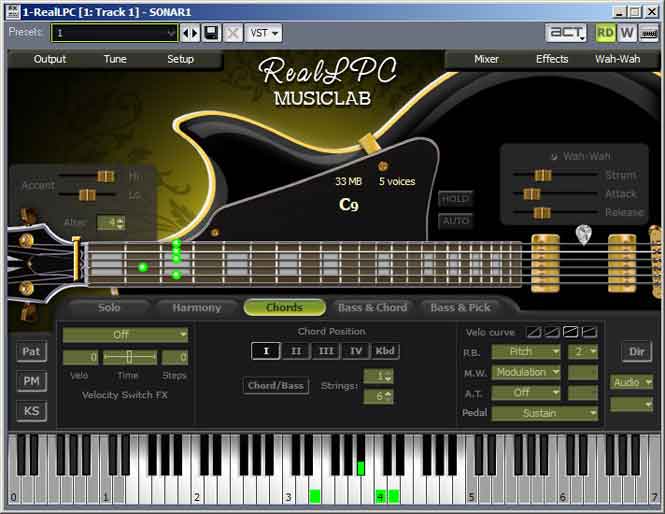Screen dimensions: 665x514
Task: Open the Pedal Sustain dropdown
Action: point(545,413)
